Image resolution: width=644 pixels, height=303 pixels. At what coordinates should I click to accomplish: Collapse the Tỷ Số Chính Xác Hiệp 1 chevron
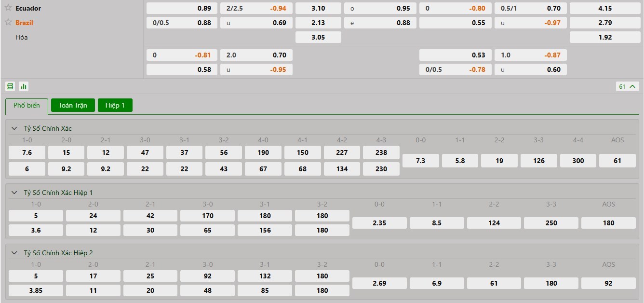tap(14, 193)
